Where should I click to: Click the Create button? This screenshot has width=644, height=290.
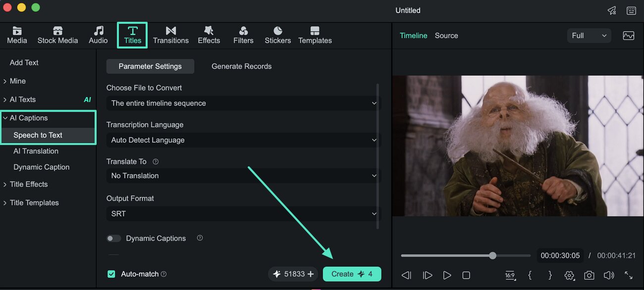[x=352, y=274]
